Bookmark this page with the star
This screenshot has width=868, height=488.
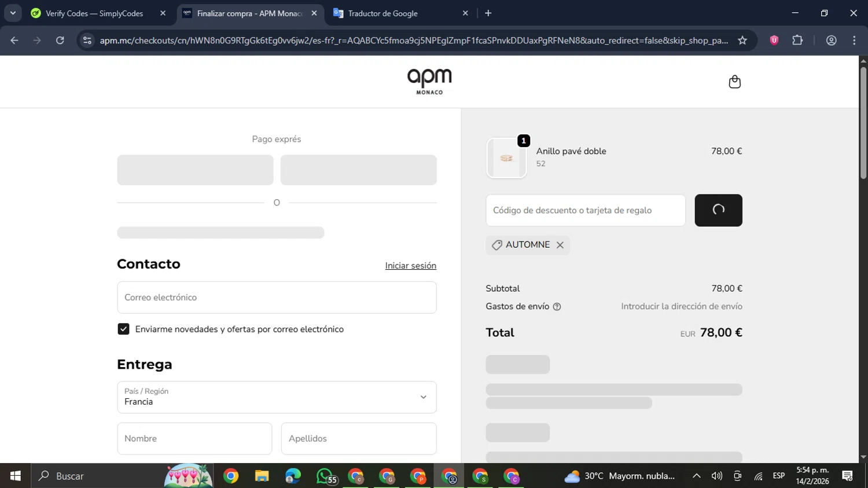[x=742, y=41]
